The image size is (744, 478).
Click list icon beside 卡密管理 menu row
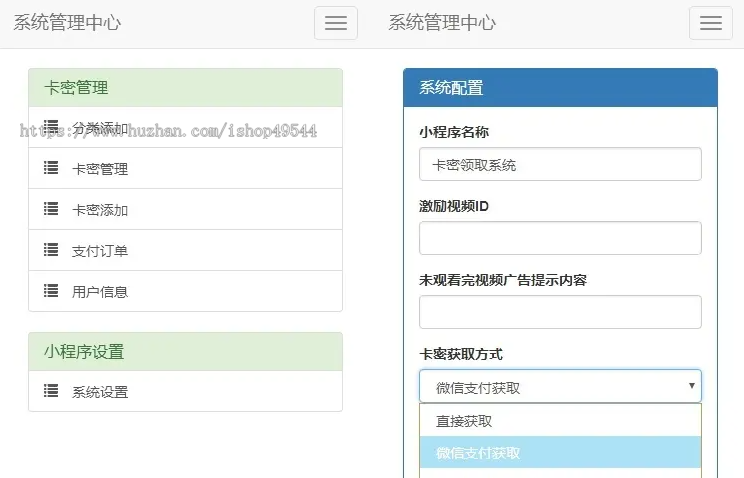pos(51,168)
